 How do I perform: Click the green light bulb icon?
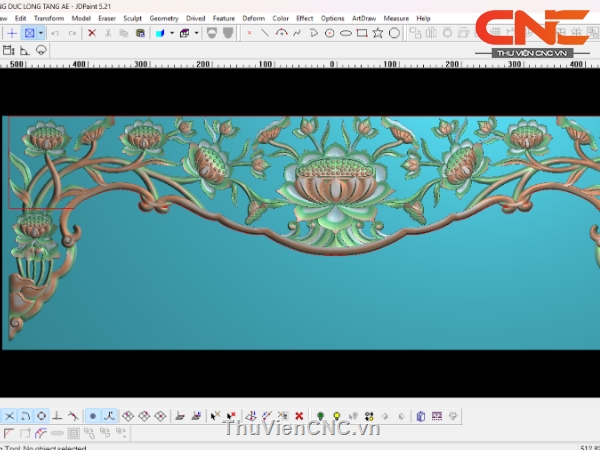pyautogui.click(x=320, y=416)
